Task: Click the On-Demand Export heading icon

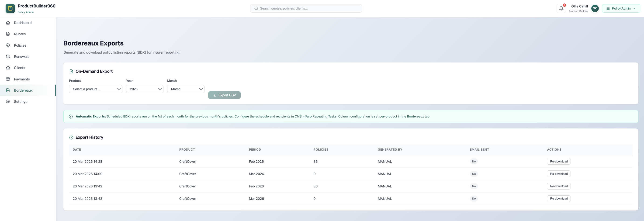Action: pyautogui.click(x=71, y=72)
